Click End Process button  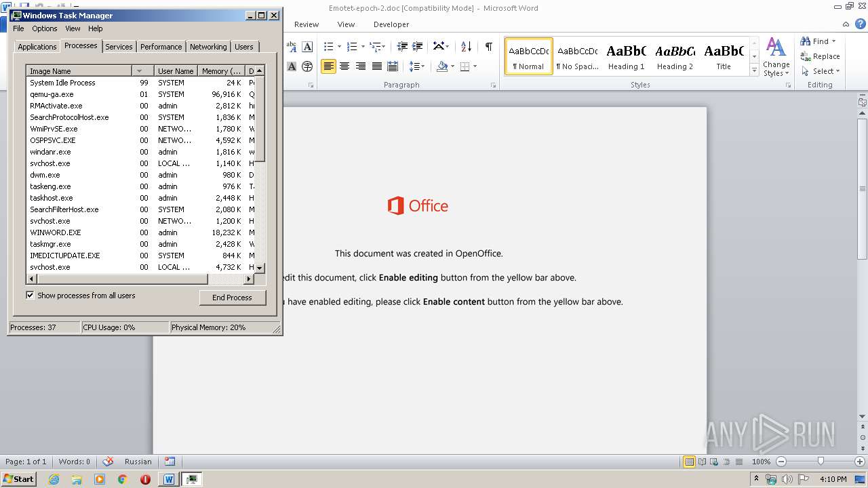pos(232,298)
